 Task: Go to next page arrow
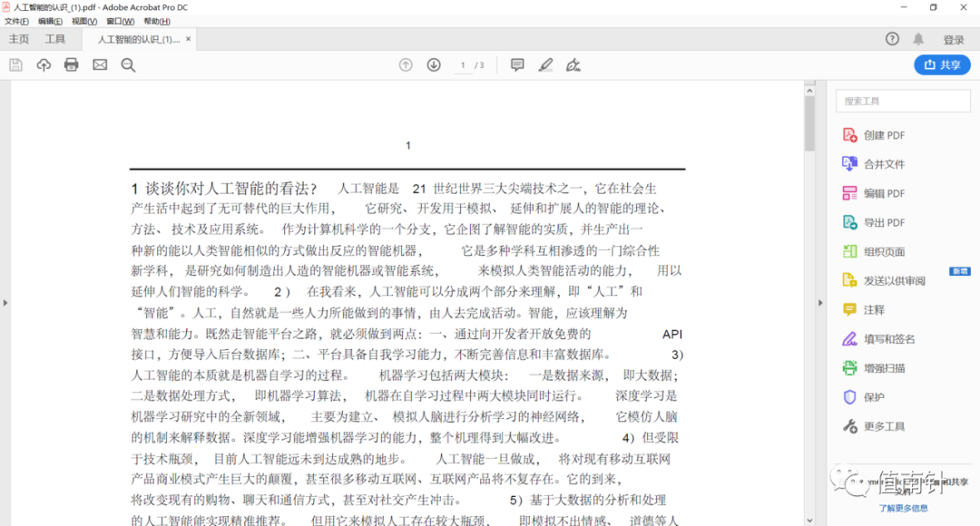pos(434,65)
